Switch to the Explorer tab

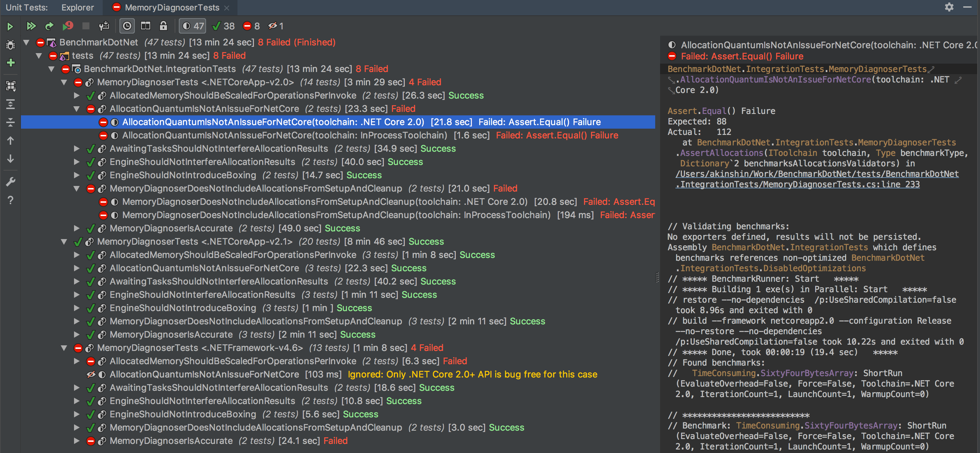78,8
